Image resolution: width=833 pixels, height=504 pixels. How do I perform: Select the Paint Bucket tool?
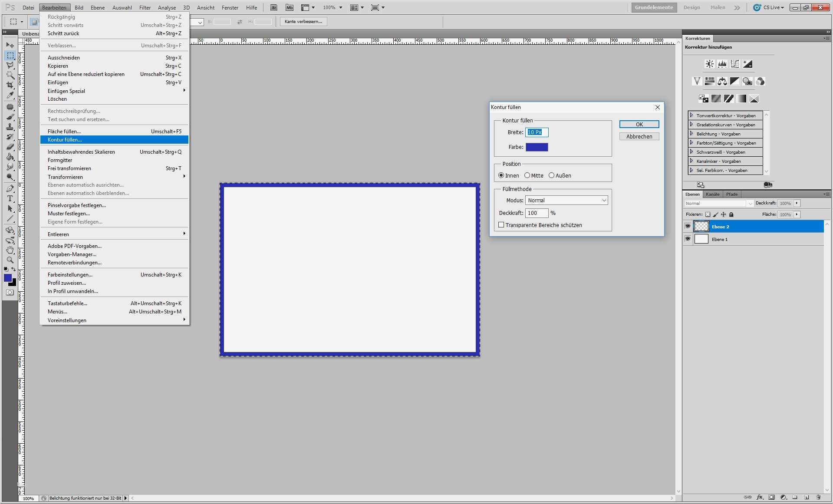10,157
